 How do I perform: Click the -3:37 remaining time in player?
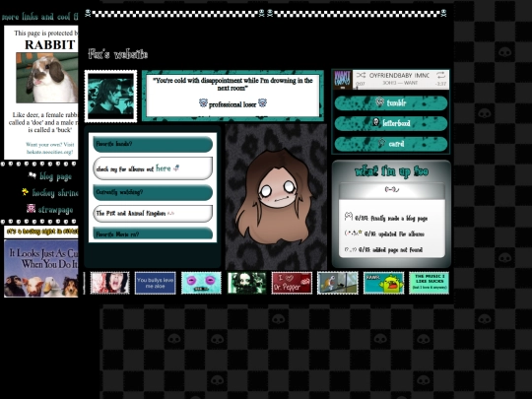[x=440, y=84]
